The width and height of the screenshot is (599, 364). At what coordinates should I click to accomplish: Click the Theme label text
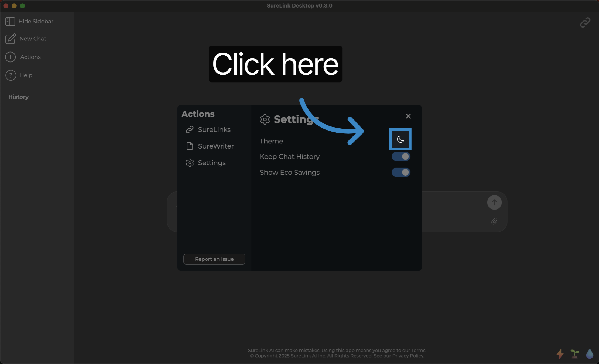tap(271, 141)
